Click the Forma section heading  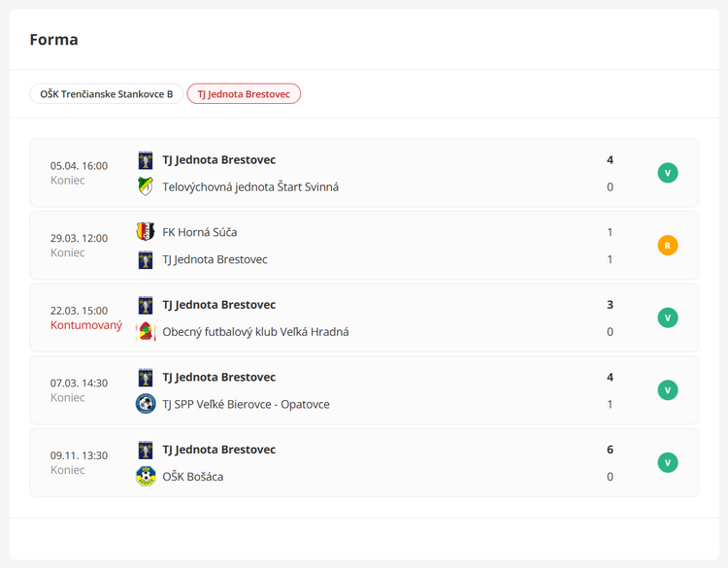[53, 40]
